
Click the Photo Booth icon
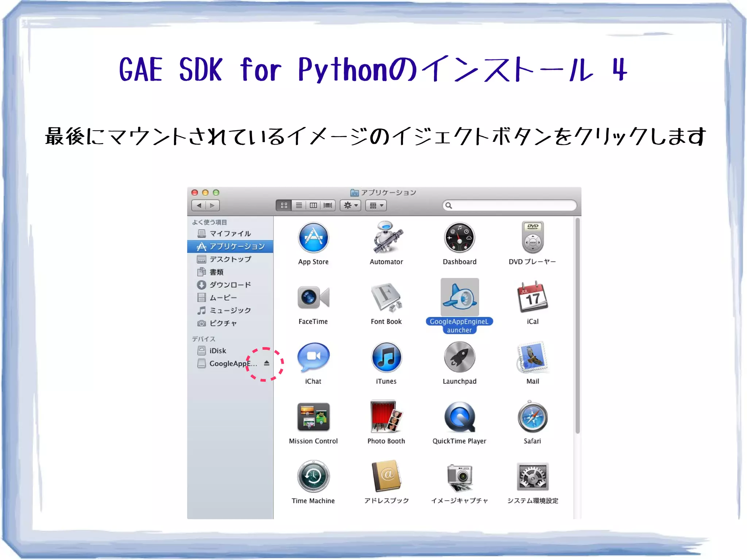click(387, 417)
